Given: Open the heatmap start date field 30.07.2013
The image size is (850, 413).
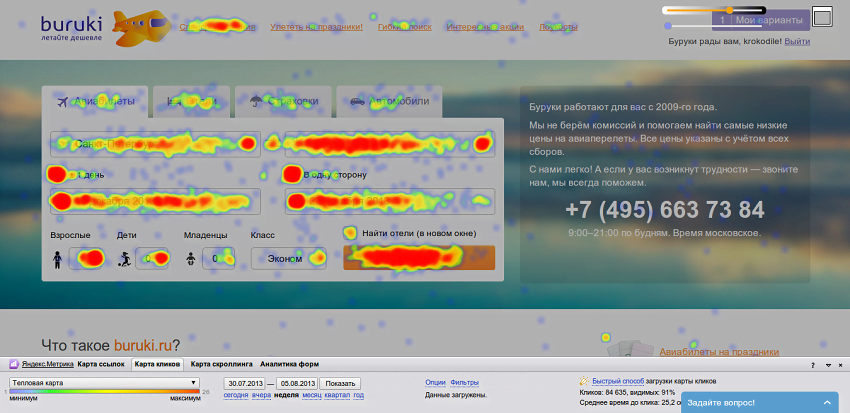Looking at the screenshot, I should [245, 383].
